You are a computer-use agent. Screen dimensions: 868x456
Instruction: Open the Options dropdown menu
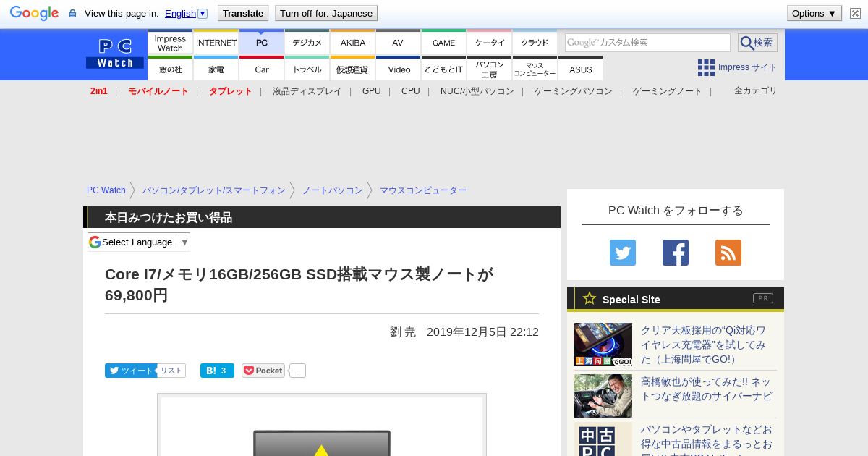coord(814,13)
